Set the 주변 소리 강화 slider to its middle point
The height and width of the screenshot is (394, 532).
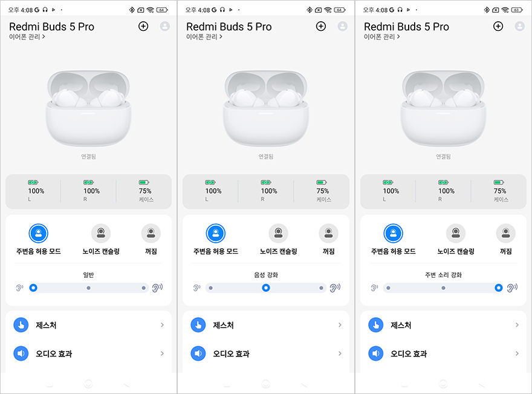pyautogui.click(x=444, y=288)
